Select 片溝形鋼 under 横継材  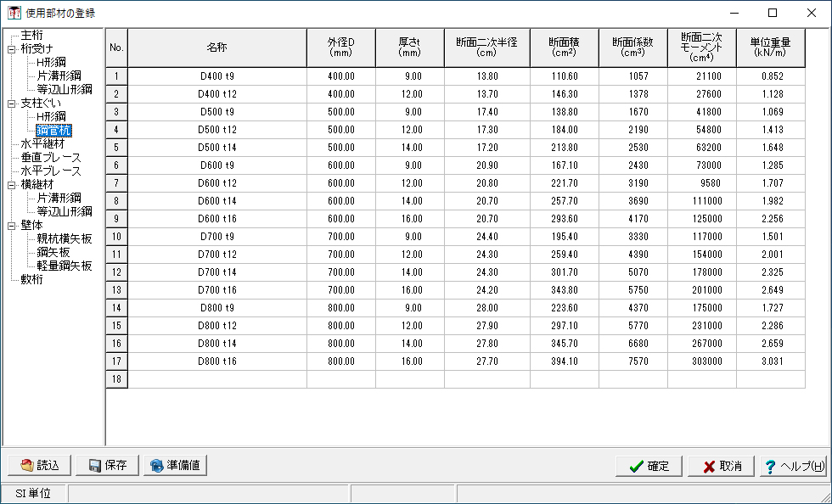pyautogui.click(x=59, y=198)
